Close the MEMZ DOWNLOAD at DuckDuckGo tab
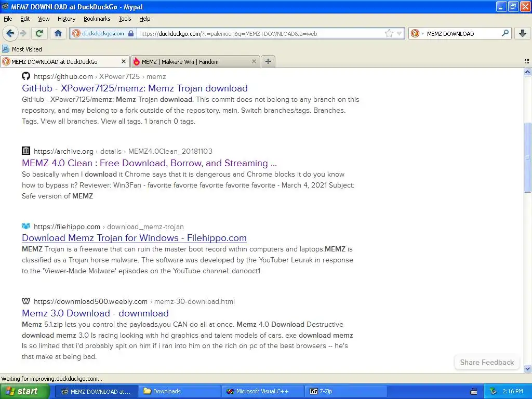532x399 pixels. 124,61
